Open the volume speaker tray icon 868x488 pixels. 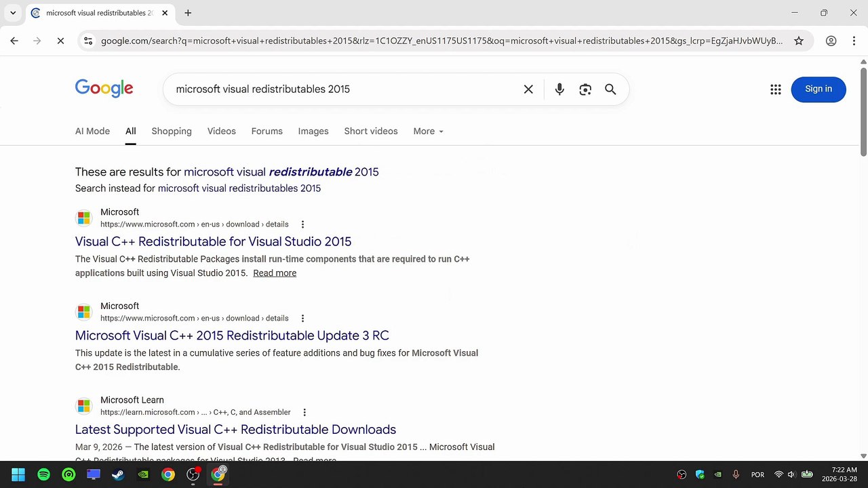[x=791, y=474]
